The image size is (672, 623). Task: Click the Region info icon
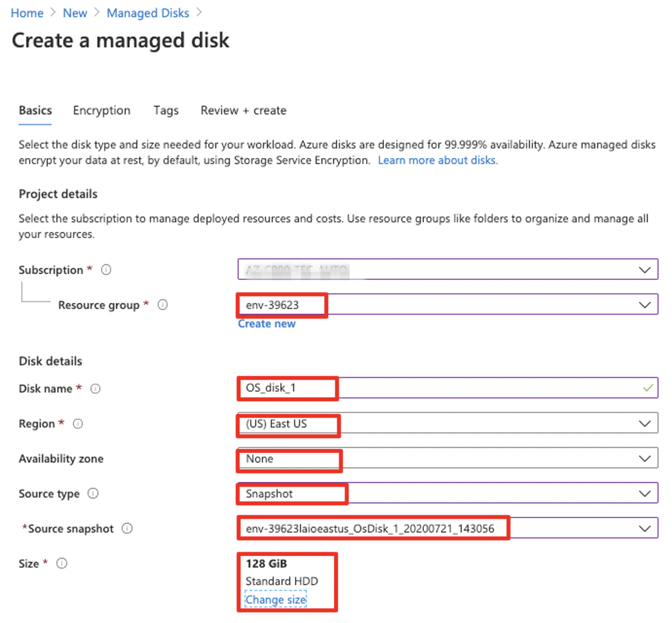coord(77,423)
